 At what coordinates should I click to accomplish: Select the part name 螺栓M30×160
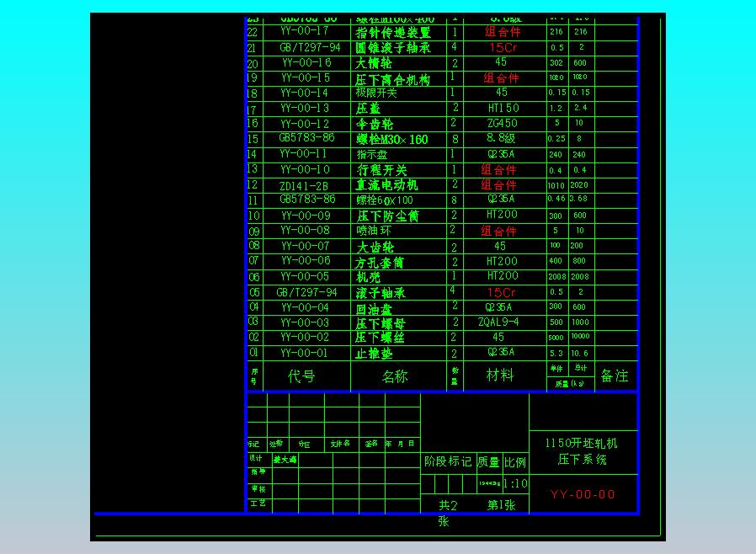[392, 140]
